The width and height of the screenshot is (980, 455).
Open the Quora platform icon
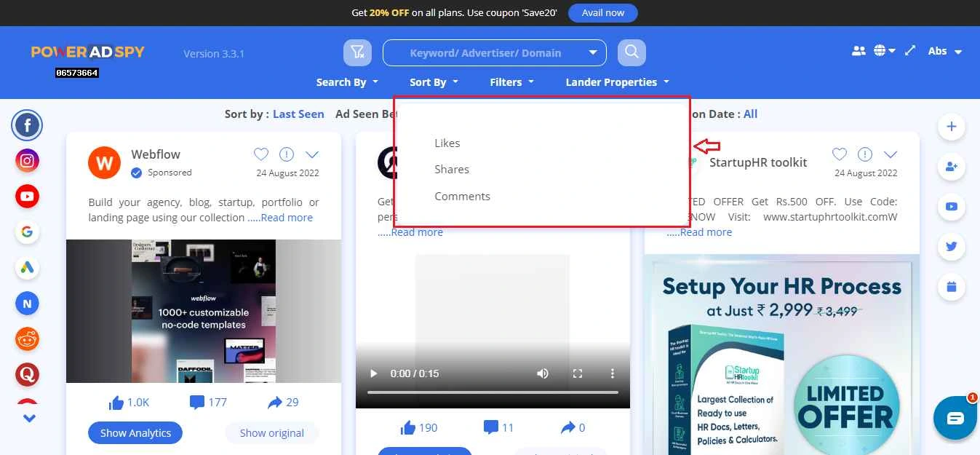point(27,374)
